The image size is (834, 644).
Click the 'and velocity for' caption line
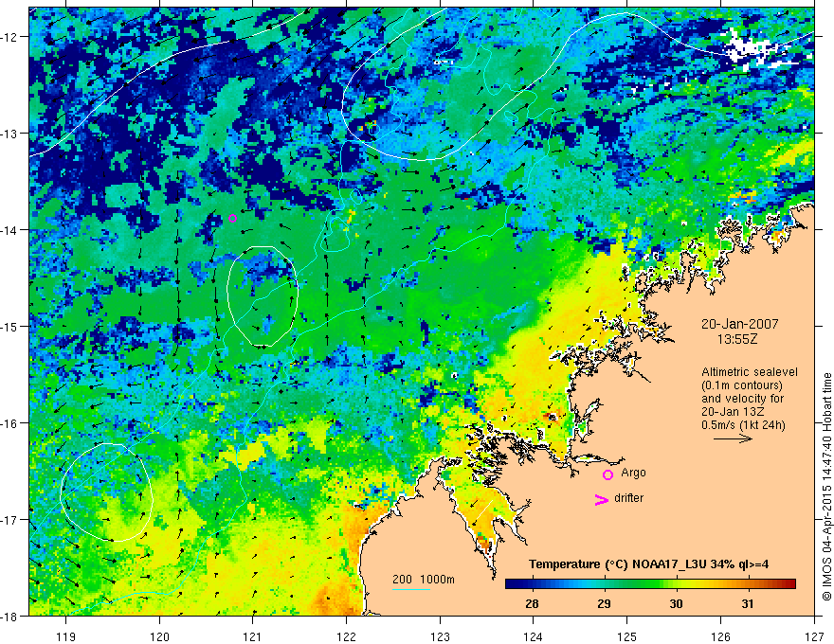tap(742, 399)
